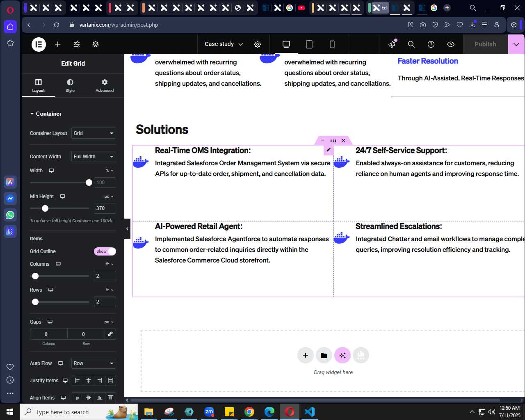Click the Columns value input
Screen dimensions: 525x420
(x=105, y=276)
